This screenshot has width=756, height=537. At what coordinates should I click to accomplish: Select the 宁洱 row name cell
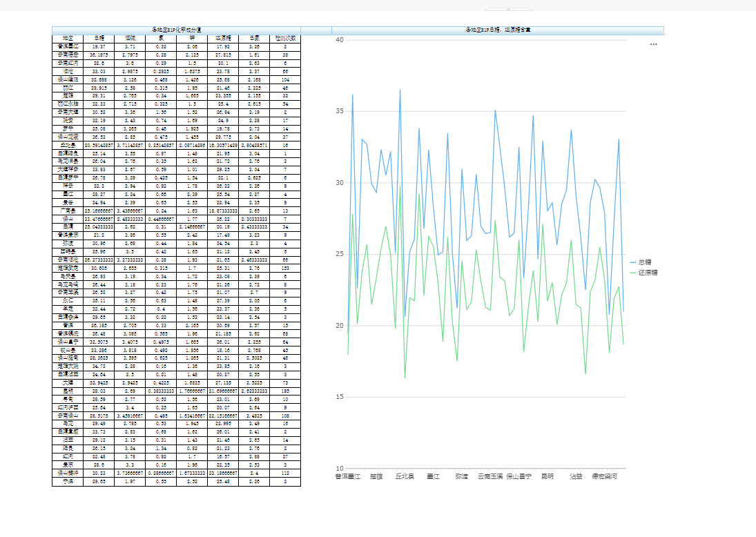(68, 481)
